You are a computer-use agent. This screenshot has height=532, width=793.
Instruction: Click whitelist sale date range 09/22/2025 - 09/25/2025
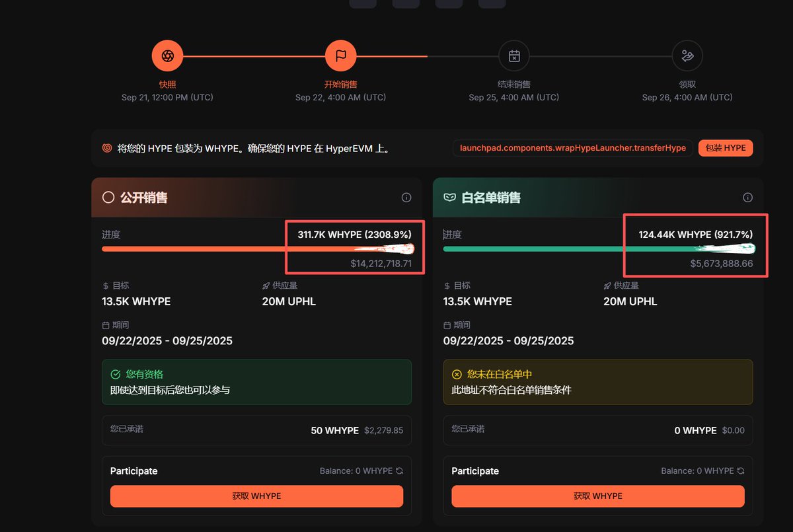(x=509, y=341)
